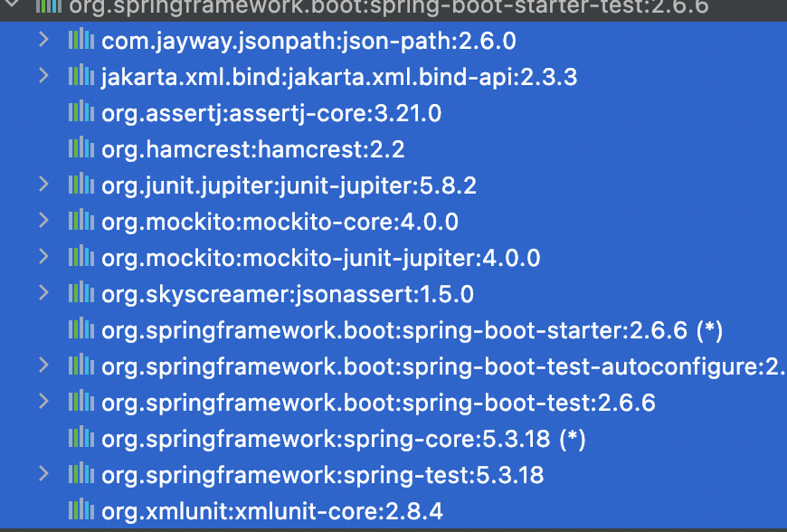Screen dimensions: 787x532
Task: Select jakarta.xml.bind:jakarta.xml.bind-api:2.3.3 row
Action: tap(393, 76)
